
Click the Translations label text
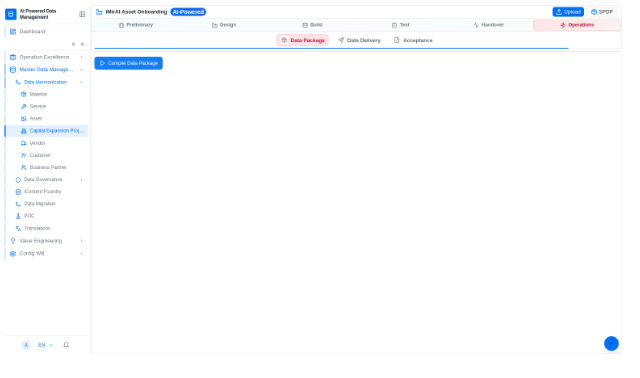point(38,229)
